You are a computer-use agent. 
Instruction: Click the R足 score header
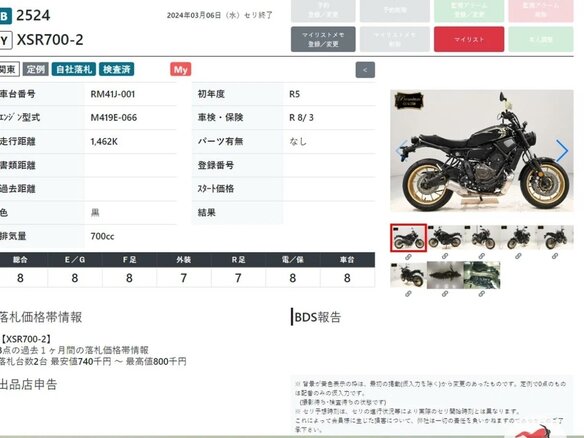click(238, 260)
